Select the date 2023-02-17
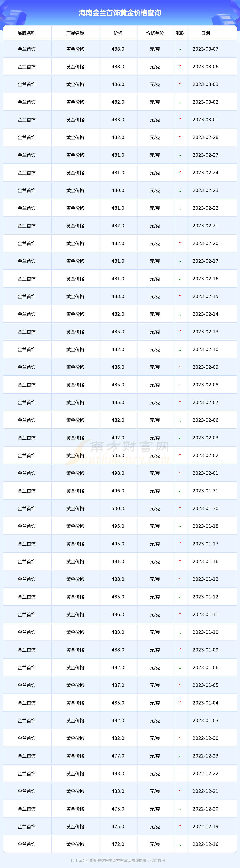The height and width of the screenshot is (868, 240). coord(205,261)
